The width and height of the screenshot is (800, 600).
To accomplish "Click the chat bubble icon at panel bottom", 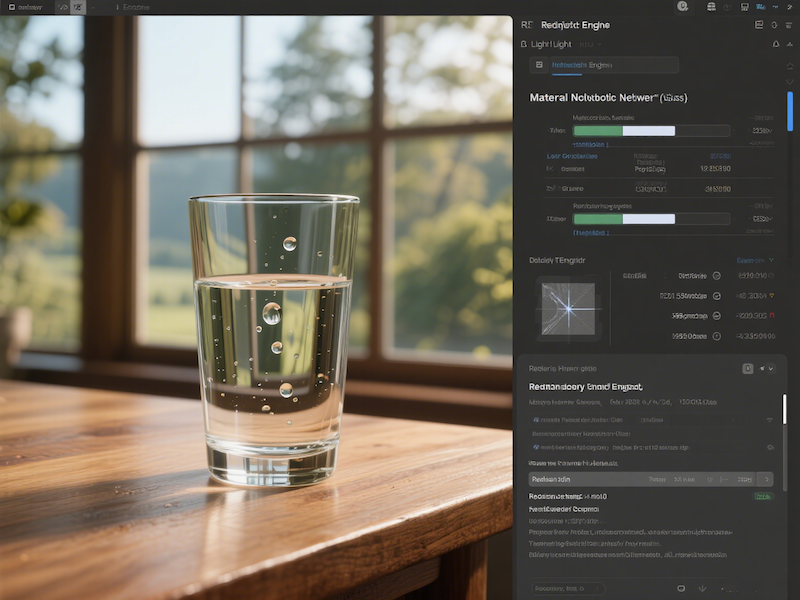I will click(x=681, y=588).
